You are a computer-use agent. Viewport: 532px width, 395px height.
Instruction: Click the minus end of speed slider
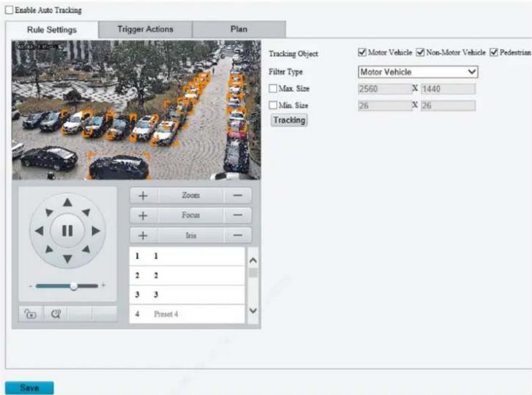pos(30,286)
